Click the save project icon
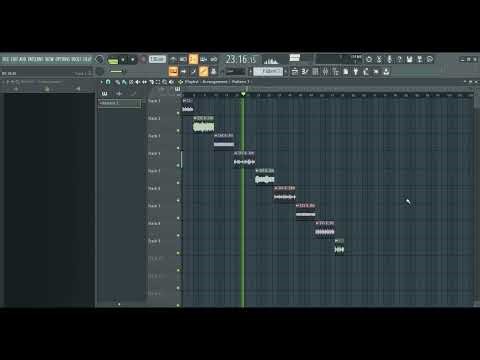This screenshot has width=480, height=360. (x=409, y=60)
